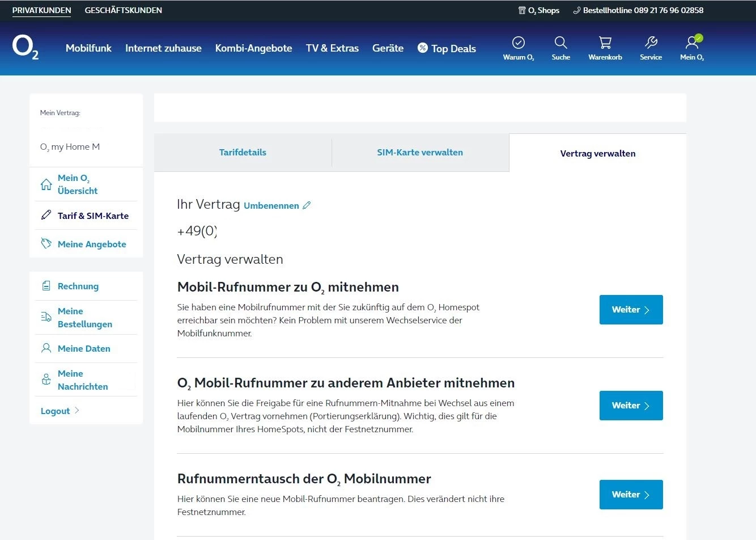The image size is (756, 540).
Task: Open the Internet zuhause menu
Action: [163, 48]
